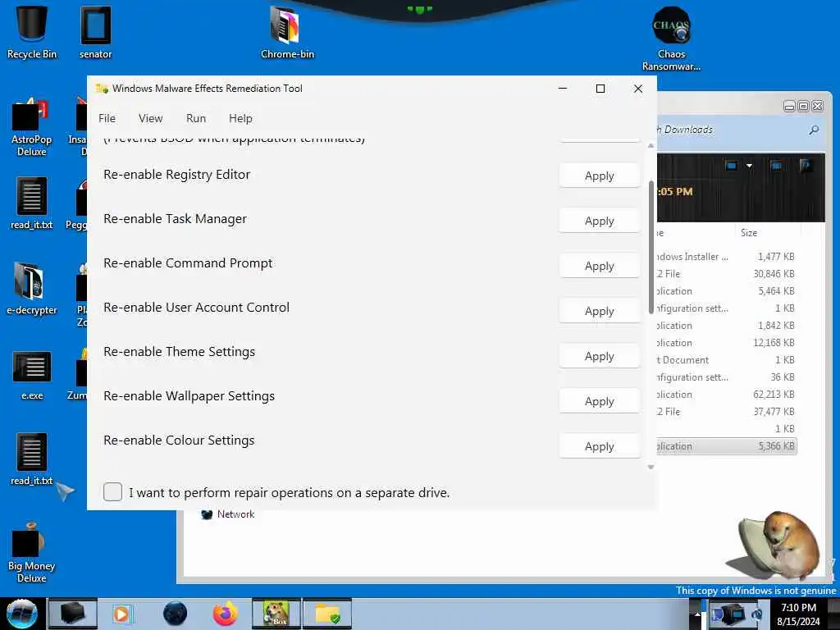Switch to the hamster Box taskbar app
840x630 pixels.
click(276, 614)
